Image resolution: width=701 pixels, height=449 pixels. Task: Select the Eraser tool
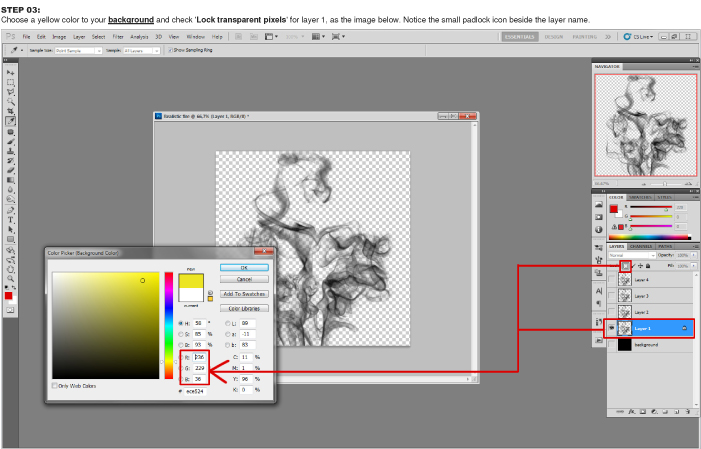tap(10, 170)
